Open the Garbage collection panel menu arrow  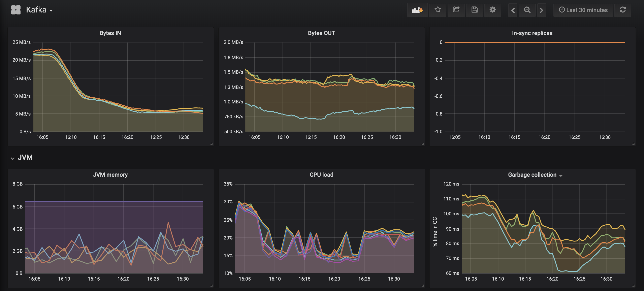click(561, 176)
